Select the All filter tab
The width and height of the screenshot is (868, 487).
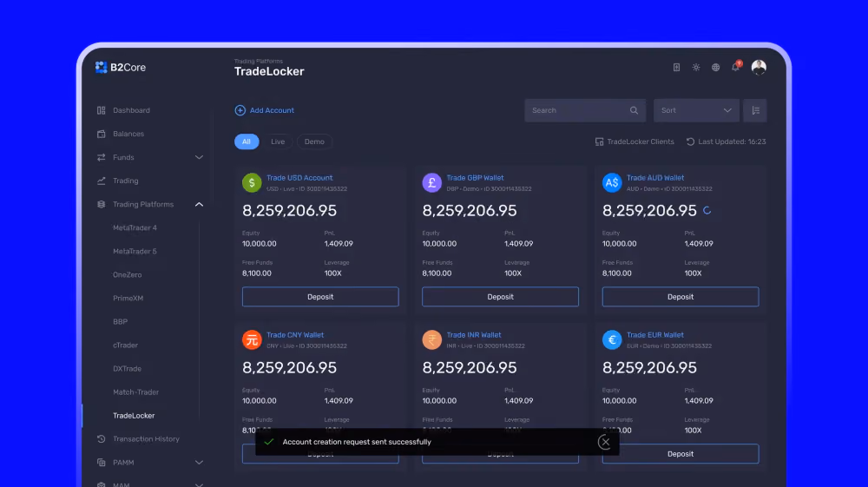tap(247, 141)
